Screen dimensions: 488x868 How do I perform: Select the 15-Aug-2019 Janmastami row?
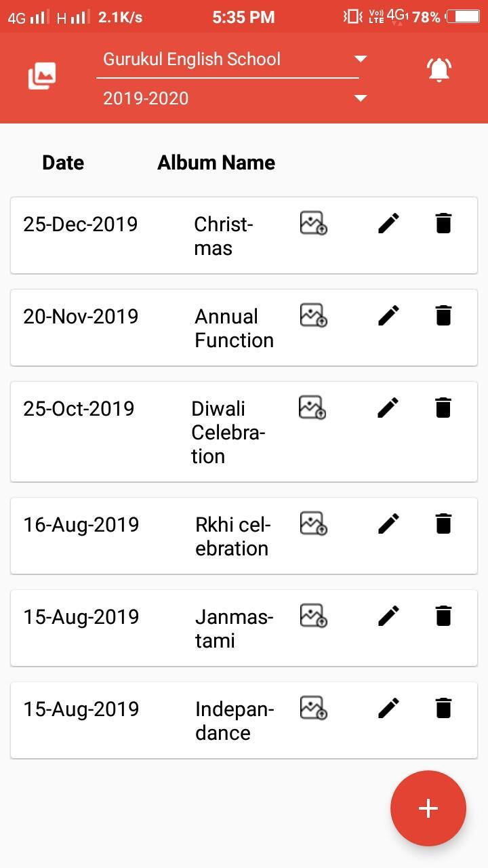point(244,628)
